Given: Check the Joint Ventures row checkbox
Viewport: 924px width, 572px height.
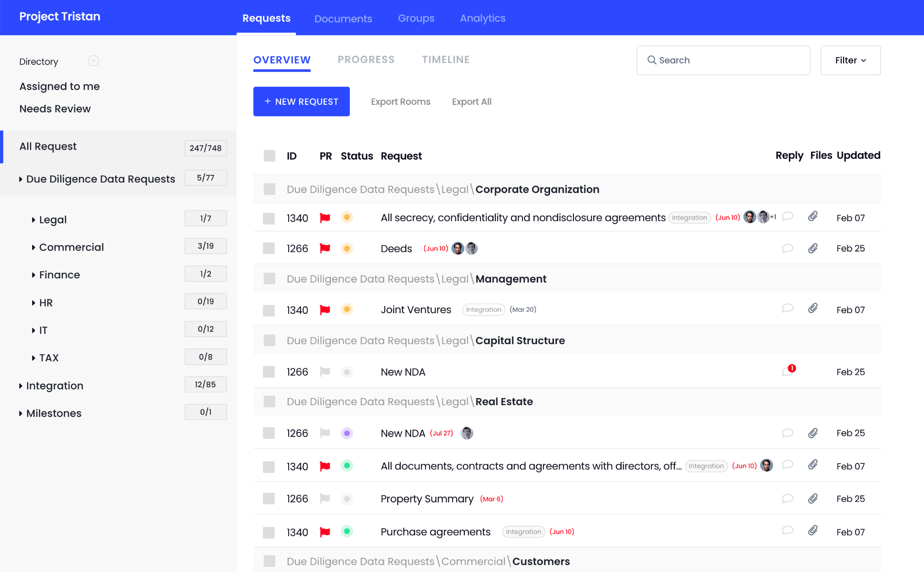Looking at the screenshot, I should coord(269,310).
